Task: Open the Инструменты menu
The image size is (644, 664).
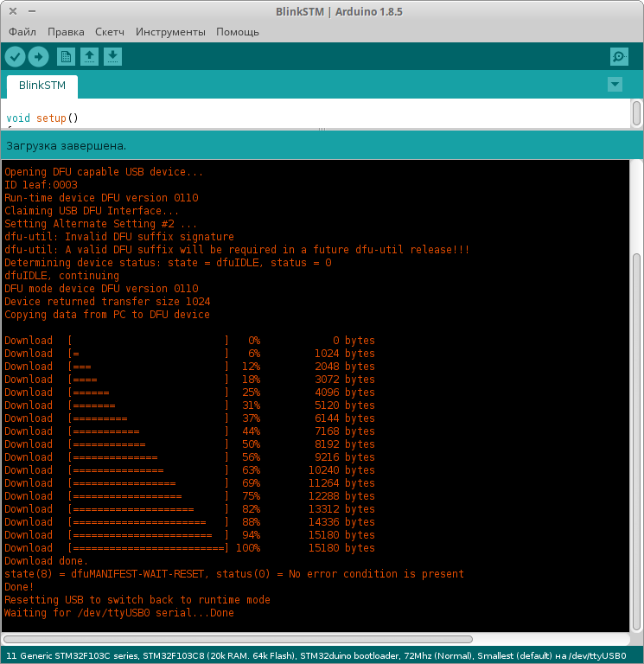Action: (170, 32)
